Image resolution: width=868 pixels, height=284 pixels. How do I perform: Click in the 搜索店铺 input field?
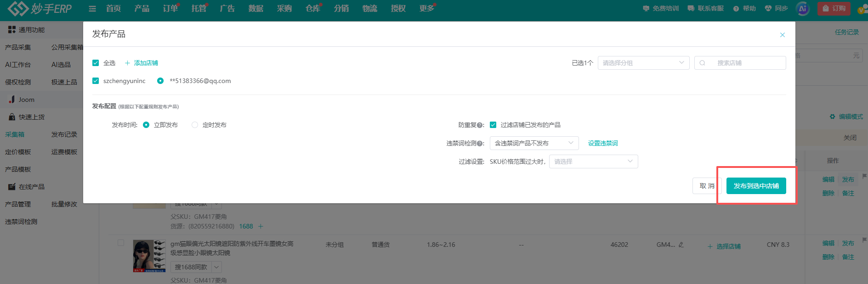(740, 63)
